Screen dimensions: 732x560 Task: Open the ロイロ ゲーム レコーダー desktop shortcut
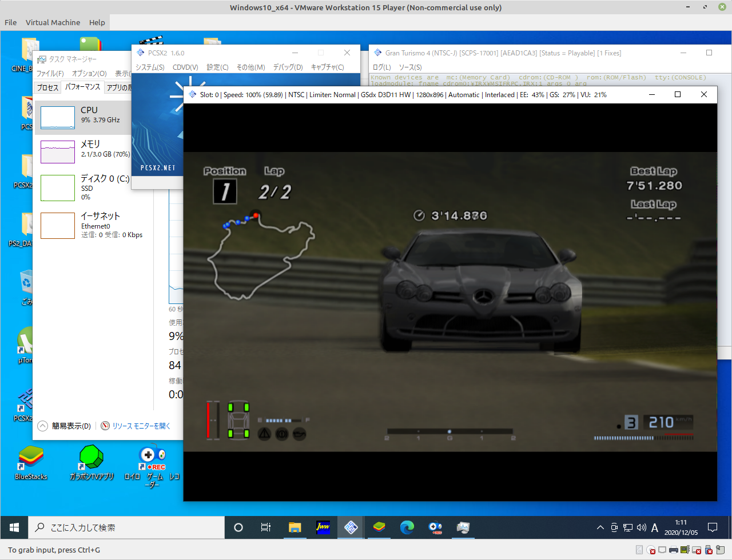click(x=152, y=467)
